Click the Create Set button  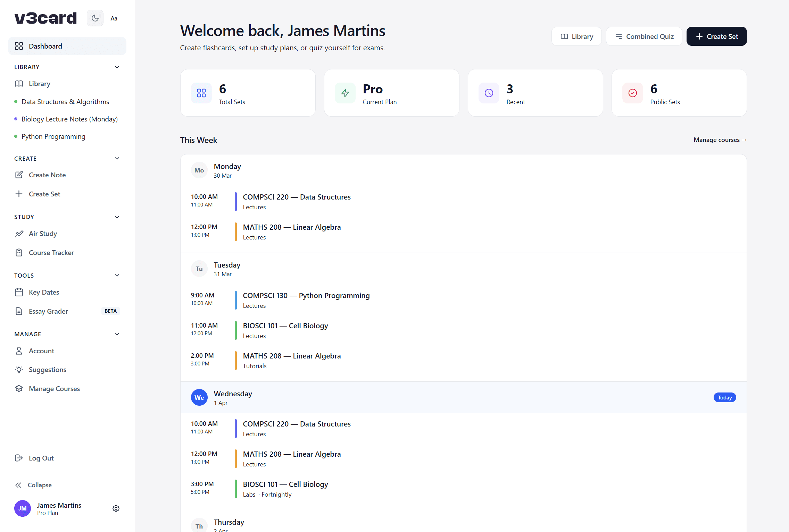click(716, 36)
